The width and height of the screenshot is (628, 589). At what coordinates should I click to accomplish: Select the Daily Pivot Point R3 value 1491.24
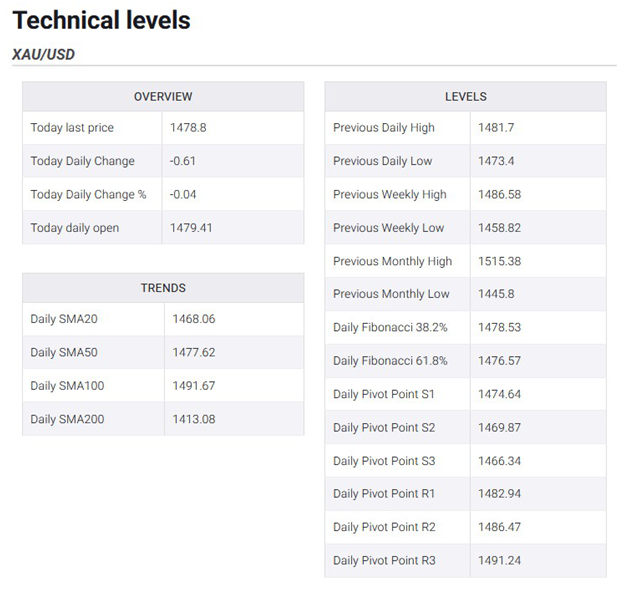pyautogui.click(x=499, y=560)
